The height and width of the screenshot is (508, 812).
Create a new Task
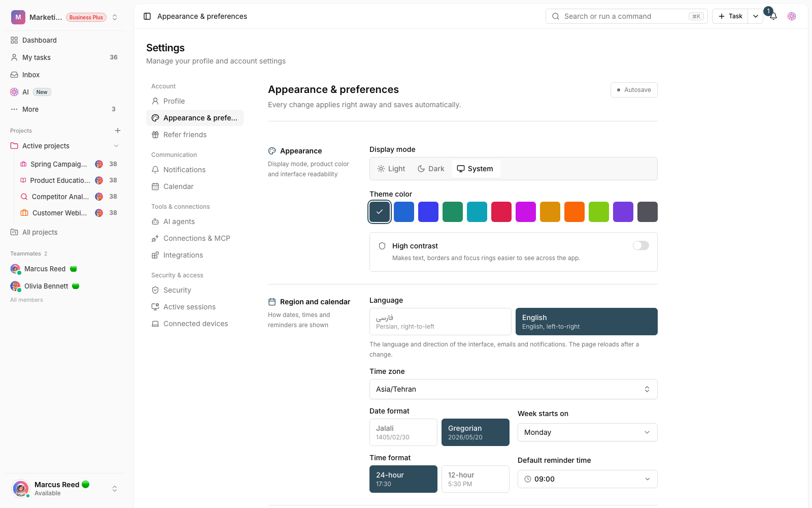731,16
